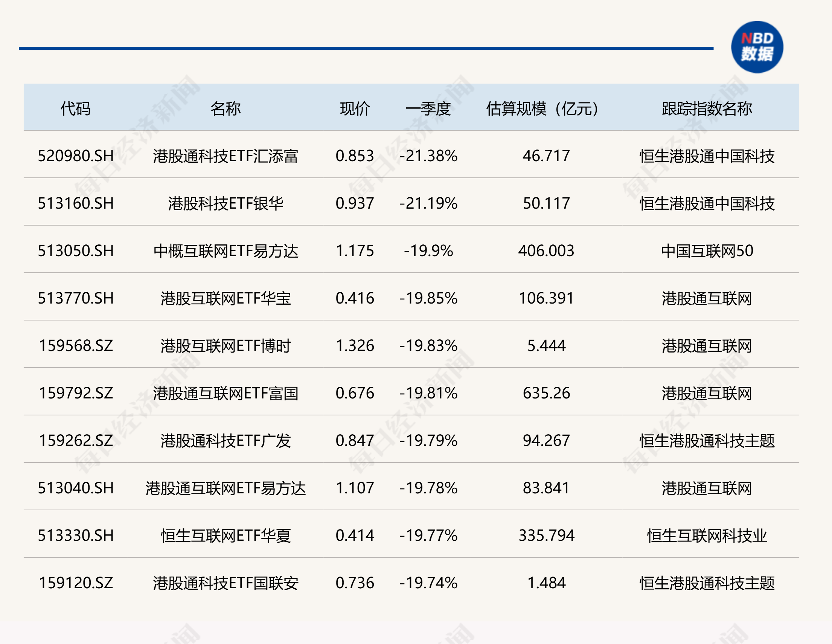The width and height of the screenshot is (832, 644).
Task: Select the 港股科技ETF银华 name cell
Action: point(226,203)
